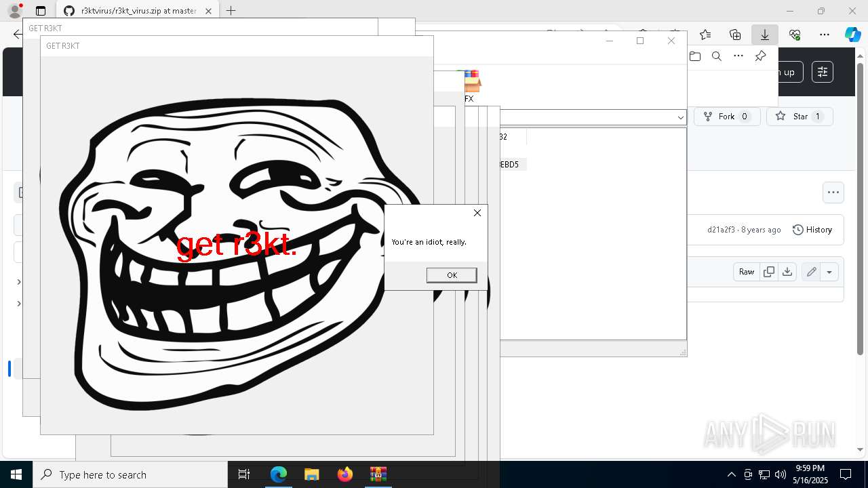Open the taskbar clock and date
This screenshot has height=488, width=868.
click(810, 474)
